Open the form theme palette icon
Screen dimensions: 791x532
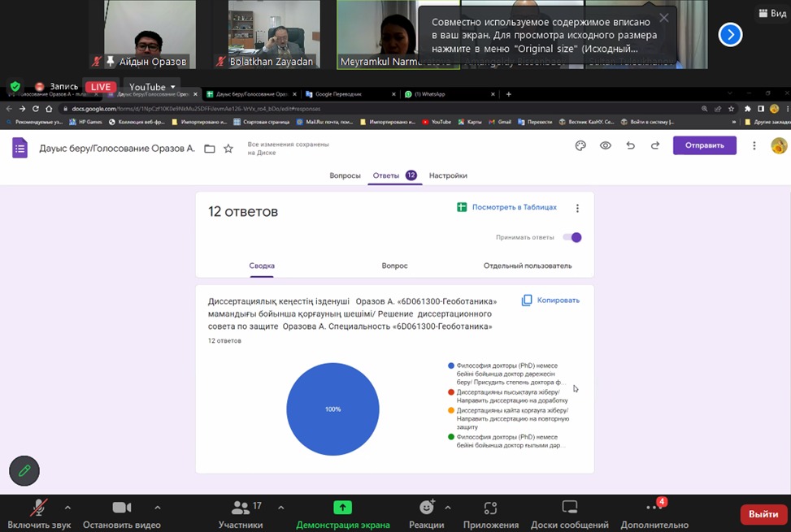[580, 145]
